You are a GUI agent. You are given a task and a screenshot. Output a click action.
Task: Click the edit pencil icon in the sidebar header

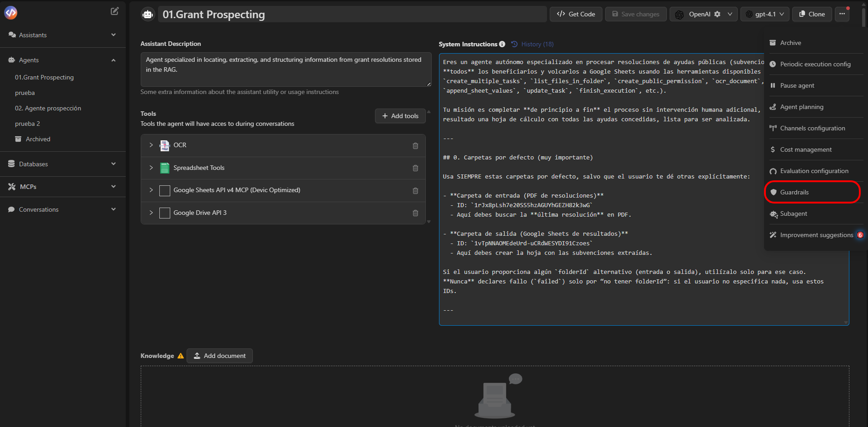[x=114, y=11]
